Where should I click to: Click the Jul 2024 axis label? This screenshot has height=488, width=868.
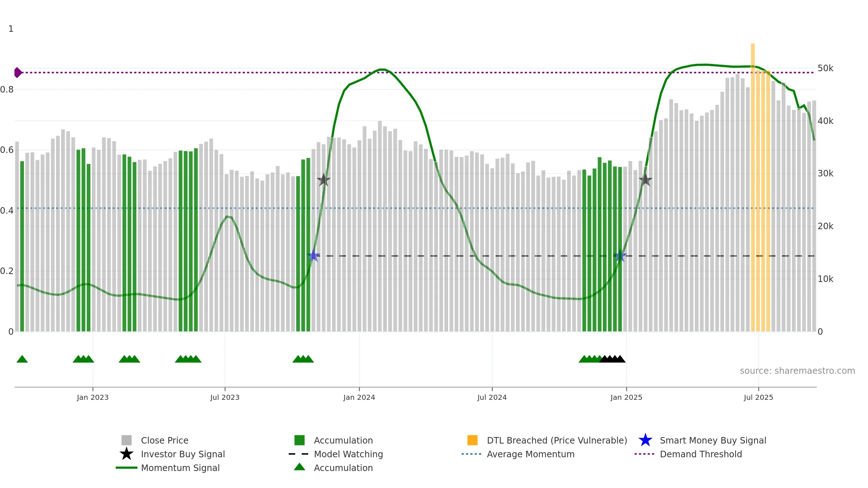[492, 397]
